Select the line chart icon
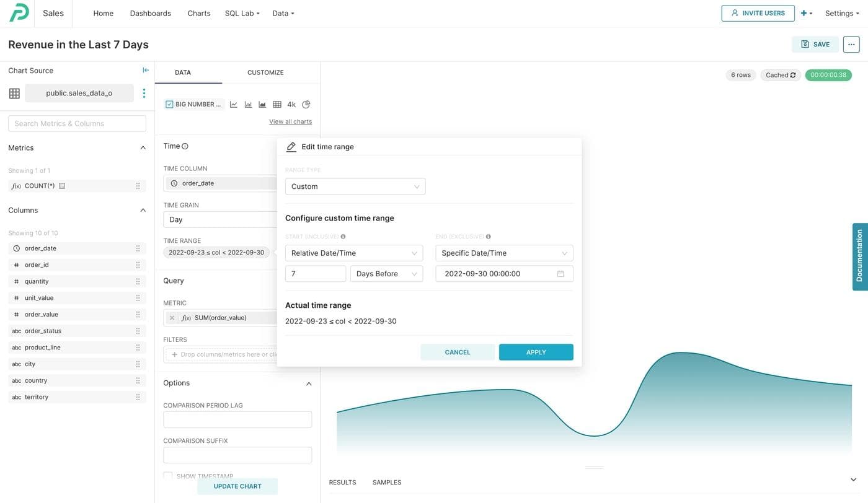Image resolution: width=868 pixels, height=503 pixels. point(234,105)
